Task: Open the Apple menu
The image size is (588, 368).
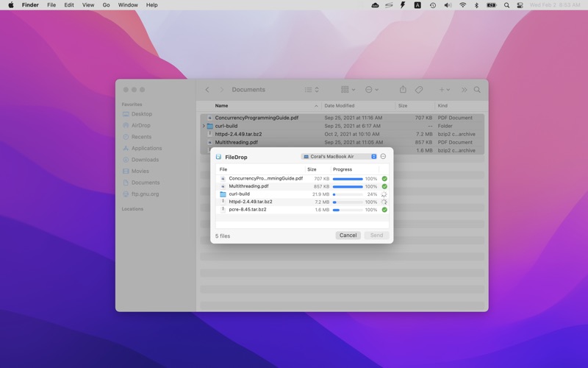Action: point(11,5)
